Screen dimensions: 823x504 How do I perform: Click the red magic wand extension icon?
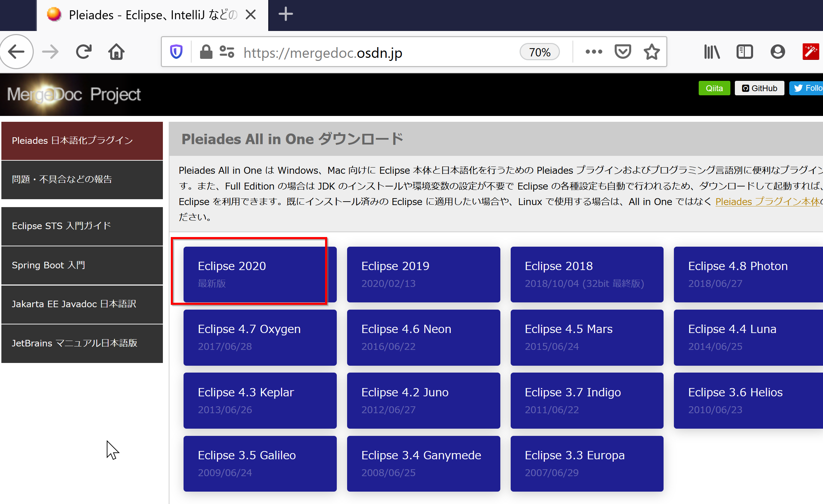click(811, 52)
